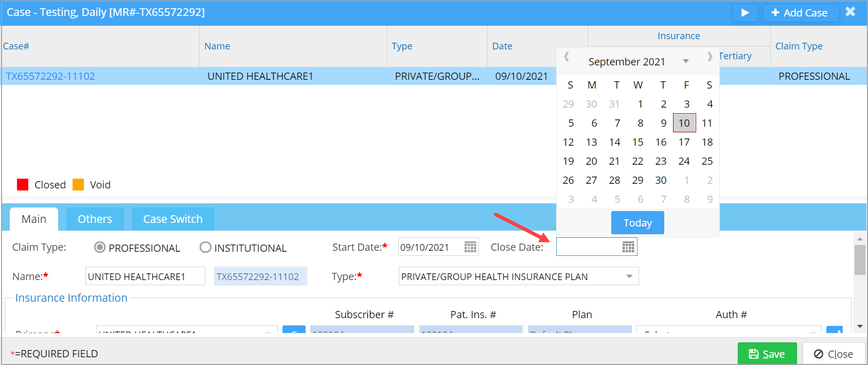Go to next month in calendar

point(710,57)
